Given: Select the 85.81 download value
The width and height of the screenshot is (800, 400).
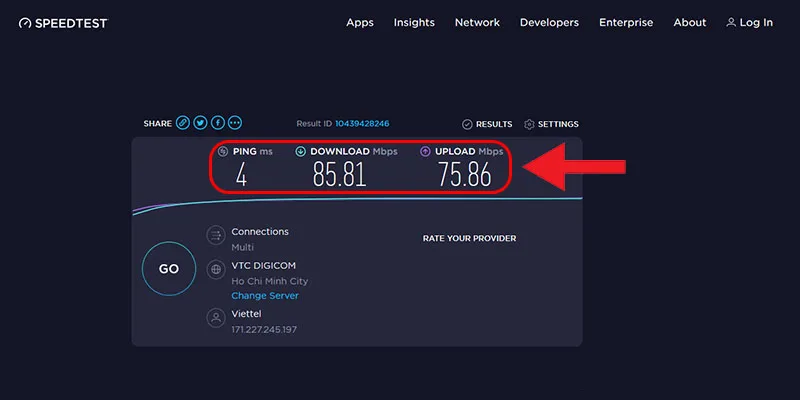Looking at the screenshot, I should coord(339,175).
